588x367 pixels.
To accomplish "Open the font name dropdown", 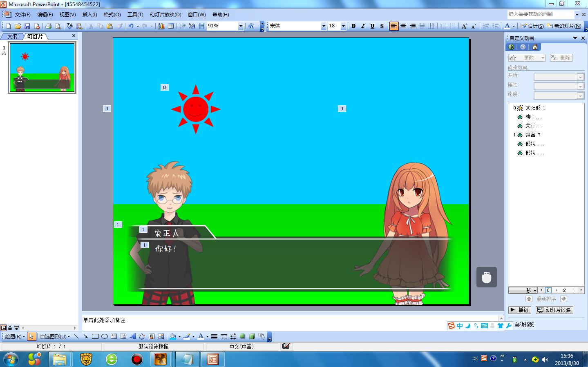I will [x=324, y=26].
